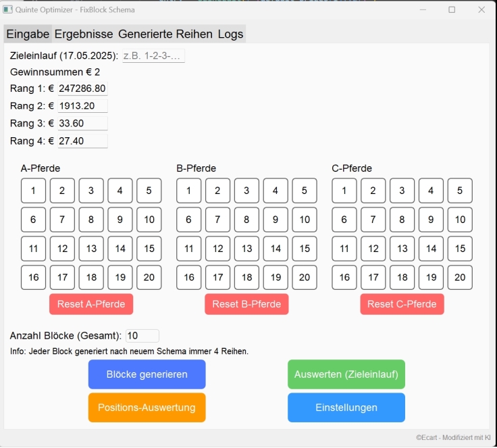Select horse 7 in A-Pferde

point(62,220)
